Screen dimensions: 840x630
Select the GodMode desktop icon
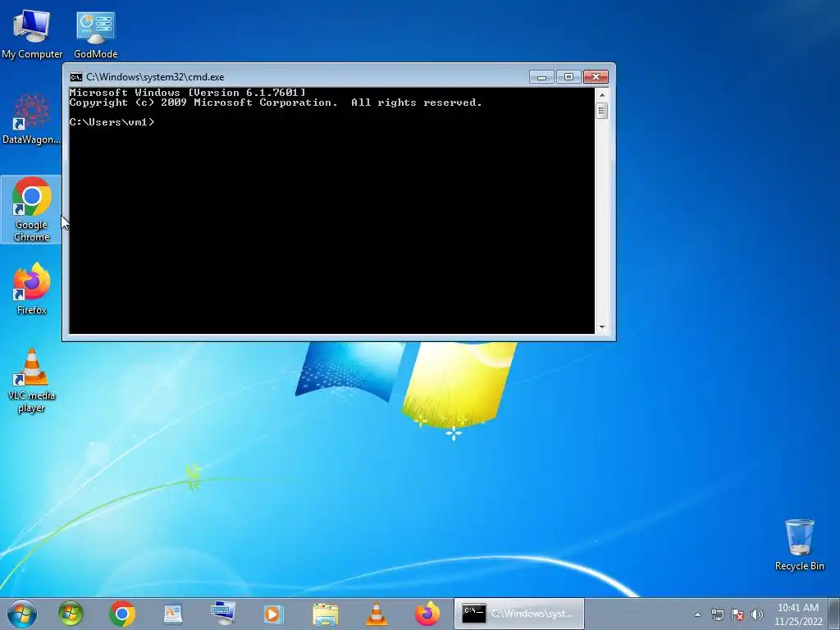click(x=95, y=34)
